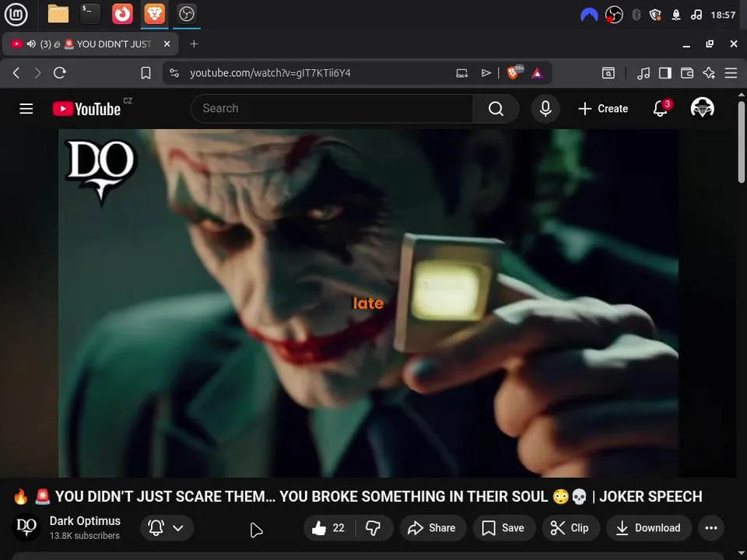The width and height of the screenshot is (747, 560).
Task: View site settings icon in address bar
Action: click(174, 73)
